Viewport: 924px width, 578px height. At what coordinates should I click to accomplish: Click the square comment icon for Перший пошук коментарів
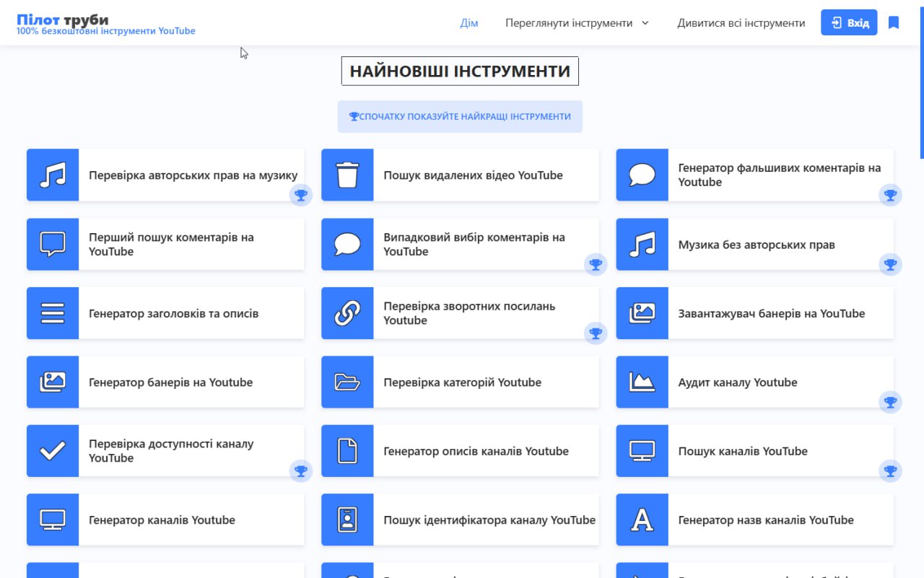pos(53,244)
